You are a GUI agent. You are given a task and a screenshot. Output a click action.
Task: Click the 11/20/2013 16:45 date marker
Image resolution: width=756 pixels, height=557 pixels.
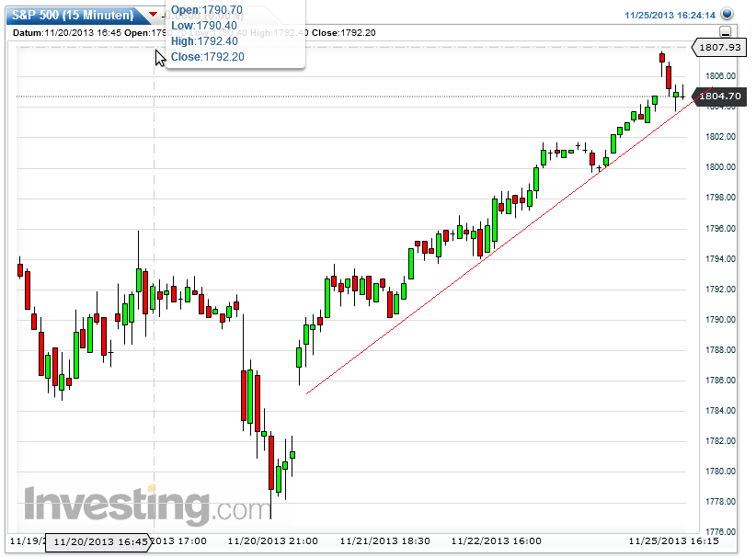(x=100, y=541)
